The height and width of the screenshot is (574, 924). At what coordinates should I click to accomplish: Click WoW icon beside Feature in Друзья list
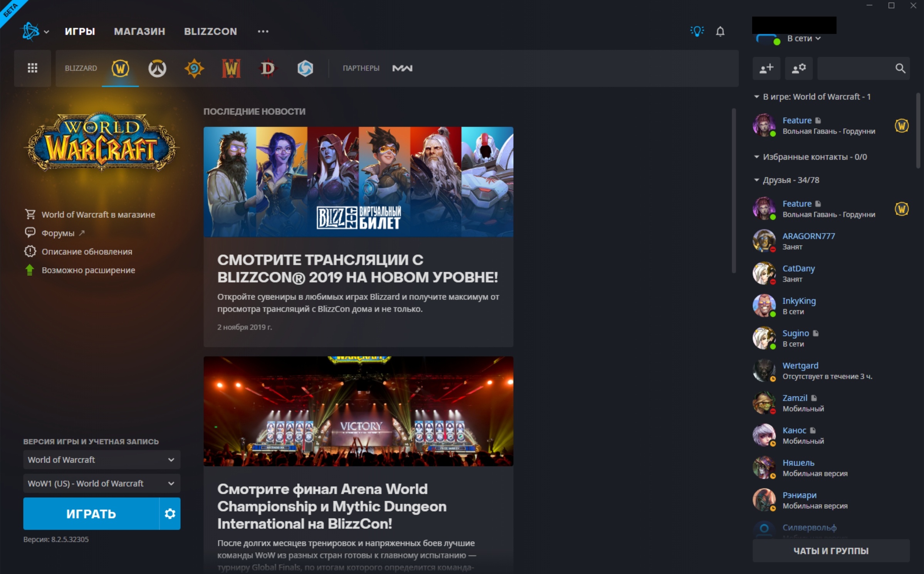(901, 209)
